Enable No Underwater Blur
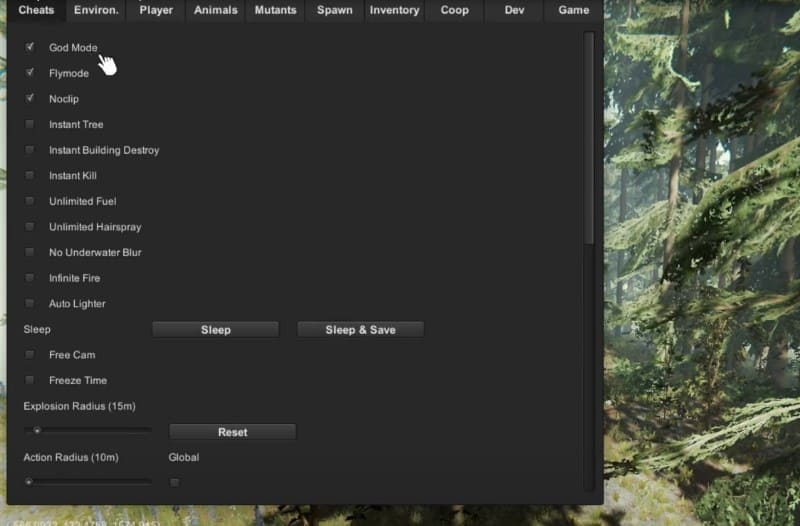800x526 pixels. [30, 252]
